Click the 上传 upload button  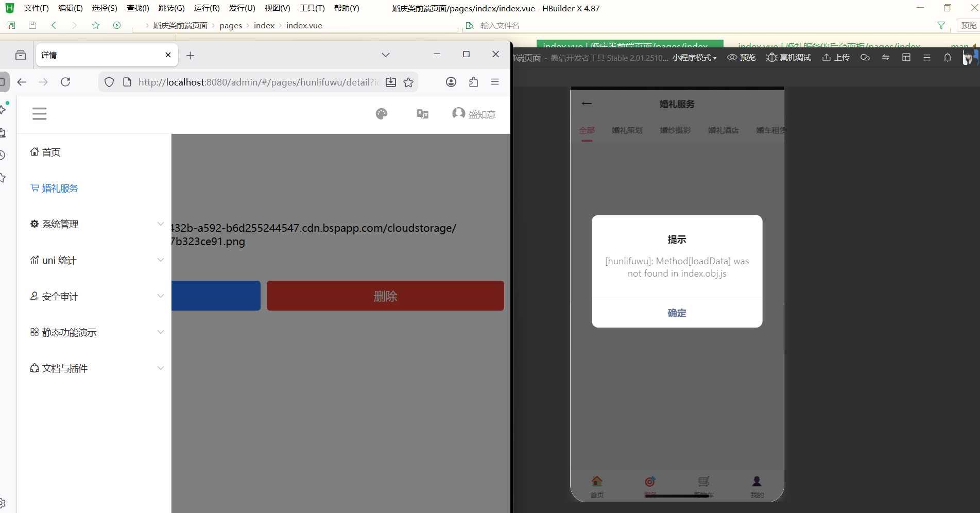(x=836, y=58)
